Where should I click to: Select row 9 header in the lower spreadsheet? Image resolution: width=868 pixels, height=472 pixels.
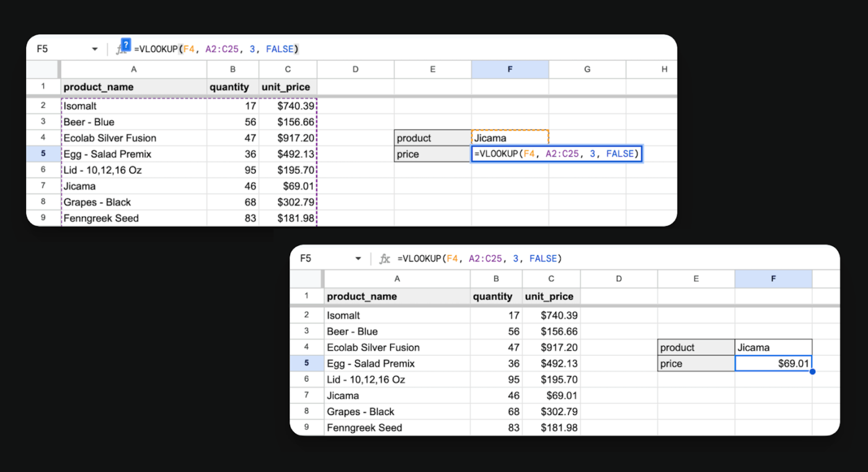[x=306, y=427]
